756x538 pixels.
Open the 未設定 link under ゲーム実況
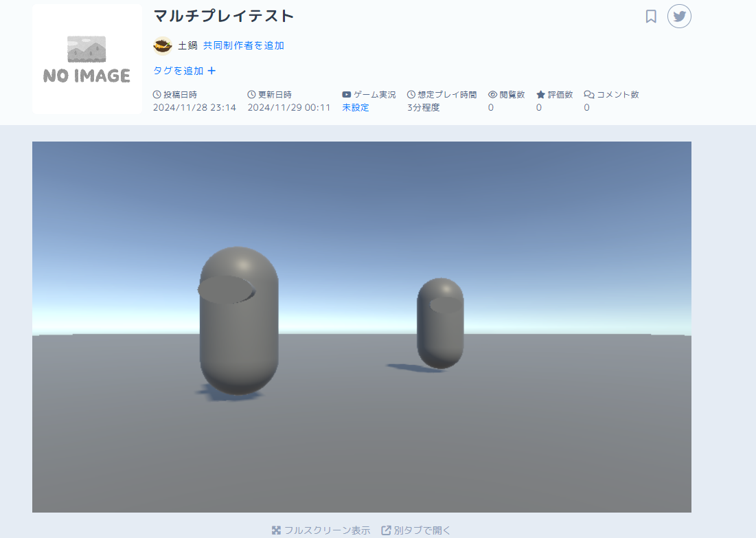pos(355,107)
